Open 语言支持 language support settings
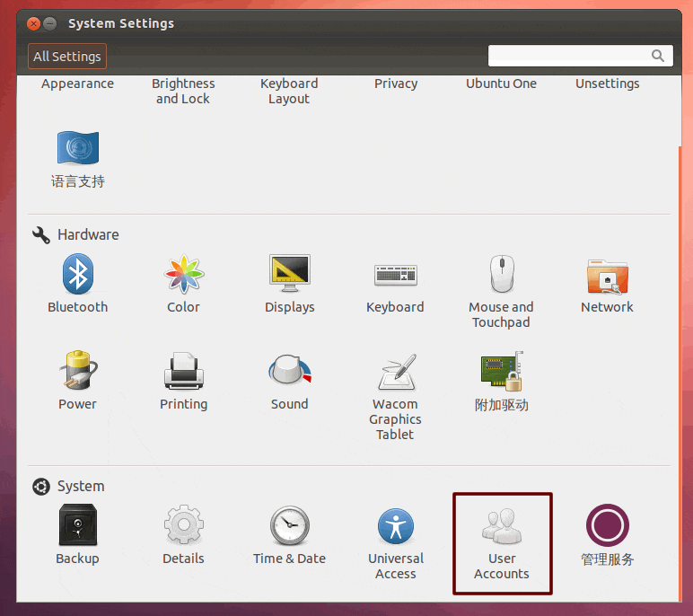This screenshot has height=616, width=693. coord(78,149)
